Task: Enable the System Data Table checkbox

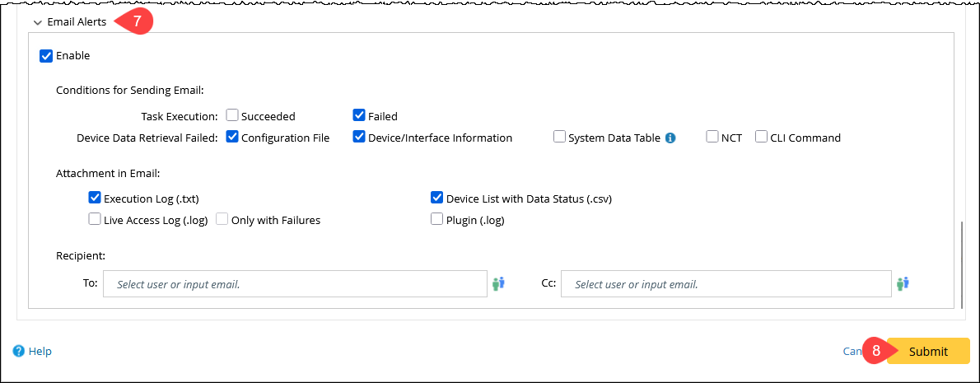Action: 560,138
